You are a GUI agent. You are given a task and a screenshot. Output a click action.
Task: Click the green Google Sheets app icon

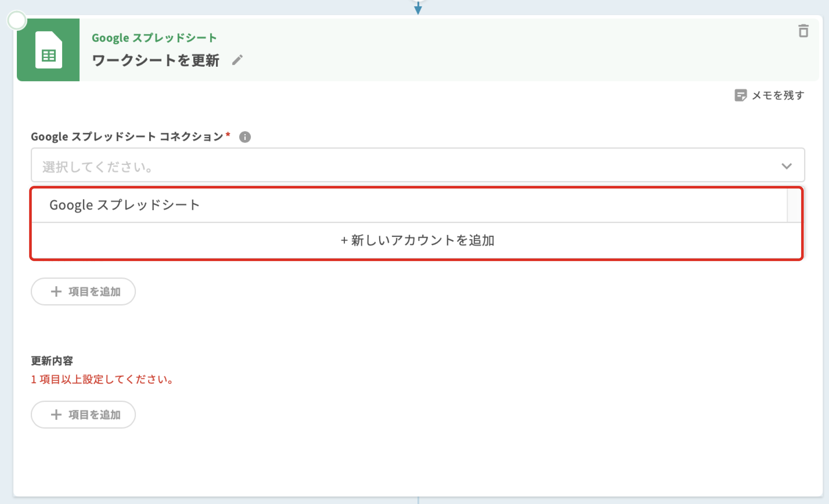[x=49, y=50]
